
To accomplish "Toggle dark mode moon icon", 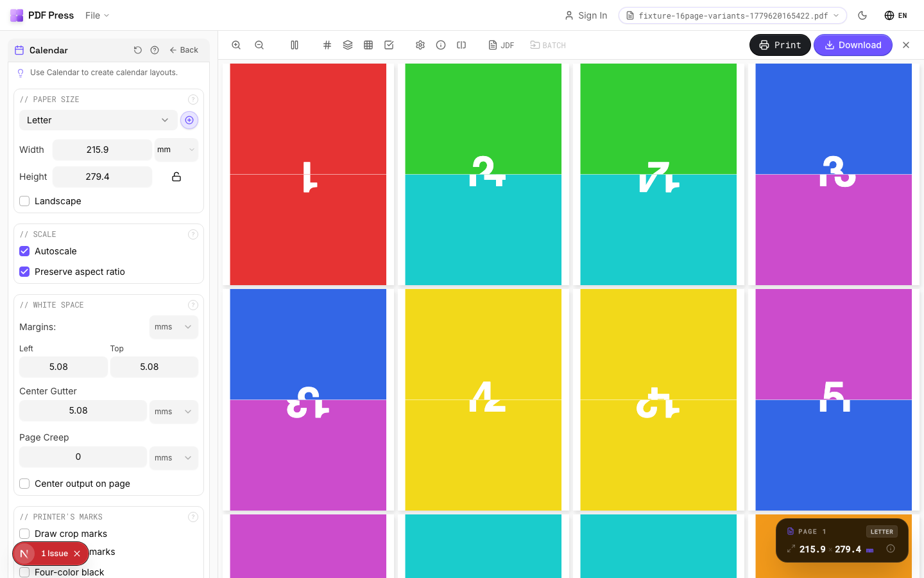I will tap(862, 15).
